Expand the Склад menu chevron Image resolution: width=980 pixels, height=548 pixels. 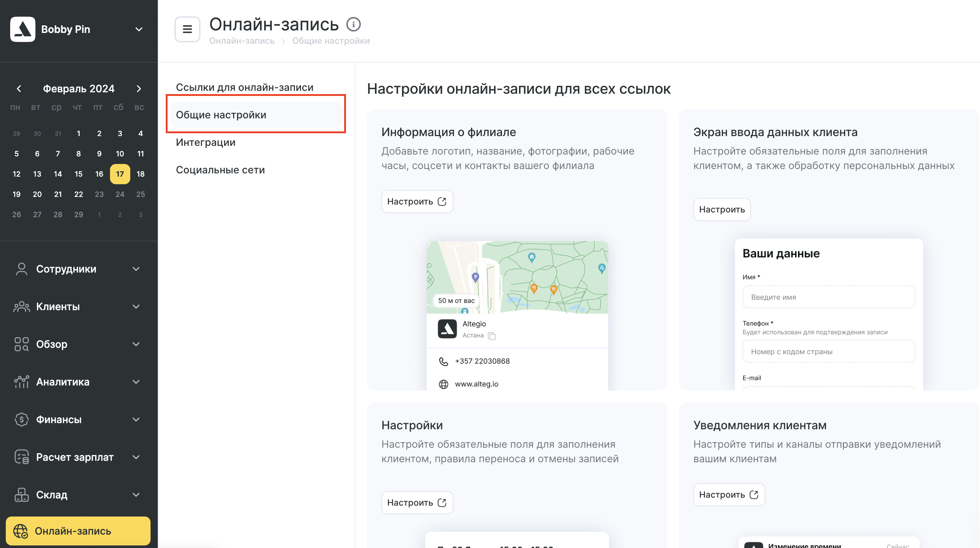(x=136, y=495)
